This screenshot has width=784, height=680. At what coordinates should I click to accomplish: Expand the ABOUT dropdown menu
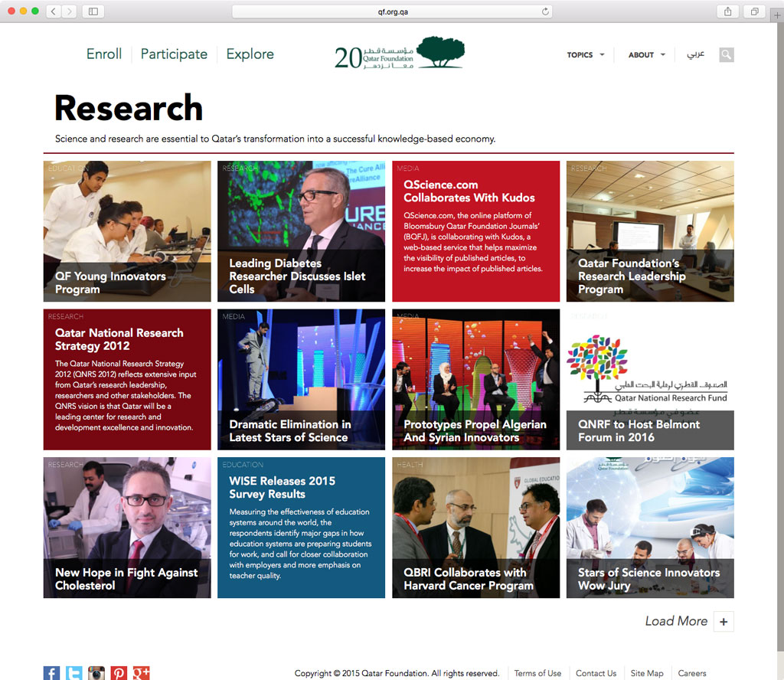tap(647, 54)
